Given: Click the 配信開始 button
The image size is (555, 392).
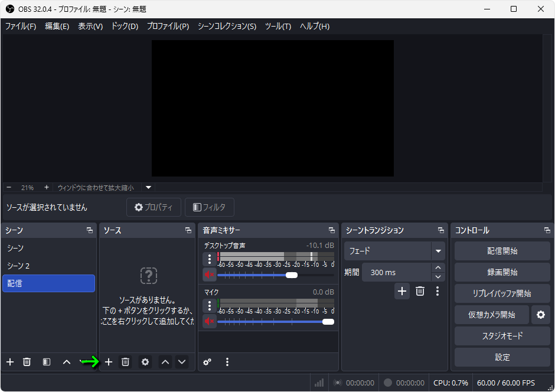Looking at the screenshot, I should pyautogui.click(x=502, y=251).
